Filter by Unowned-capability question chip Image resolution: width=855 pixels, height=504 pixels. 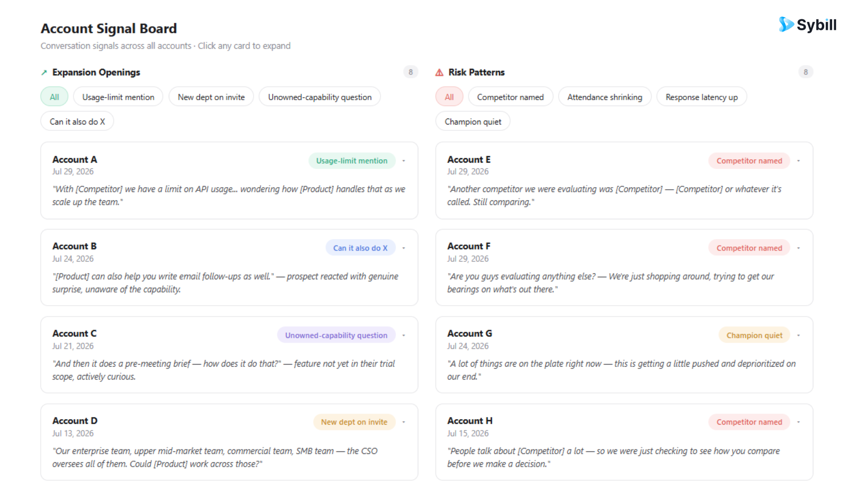coord(320,97)
